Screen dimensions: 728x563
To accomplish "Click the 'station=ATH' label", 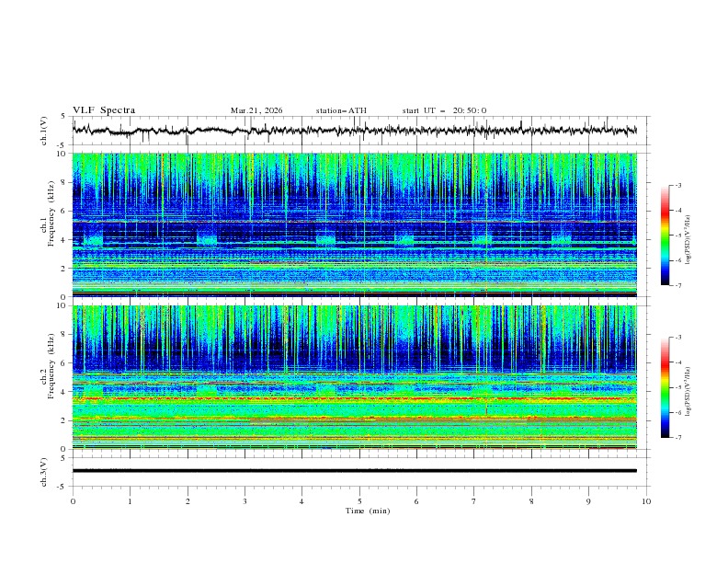I will (x=341, y=110).
